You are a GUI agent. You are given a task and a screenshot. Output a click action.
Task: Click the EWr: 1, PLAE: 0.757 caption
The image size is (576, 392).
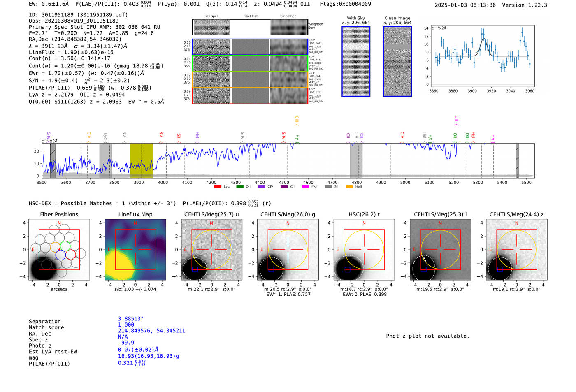click(288, 295)
